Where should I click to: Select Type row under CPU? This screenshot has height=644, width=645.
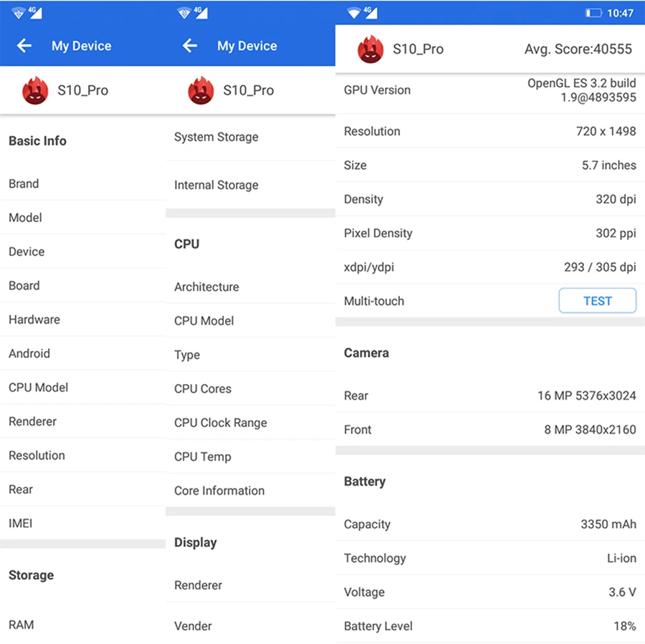[251, 355]
